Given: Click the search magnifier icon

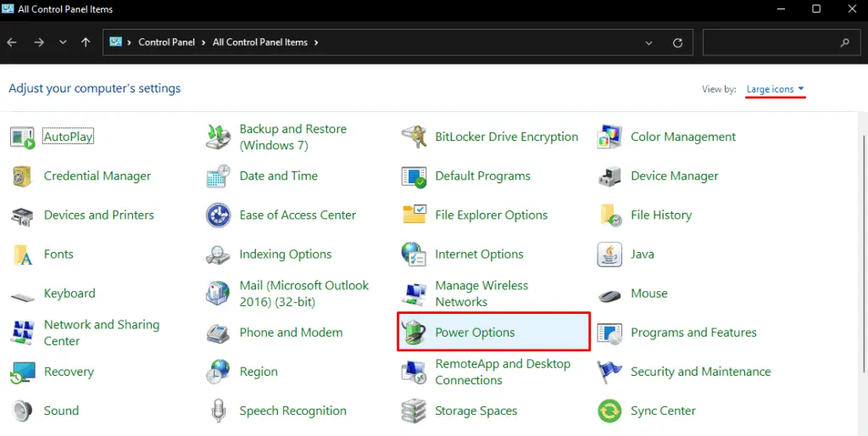Looking at the screenshot, I should click(x=845, y=42).
